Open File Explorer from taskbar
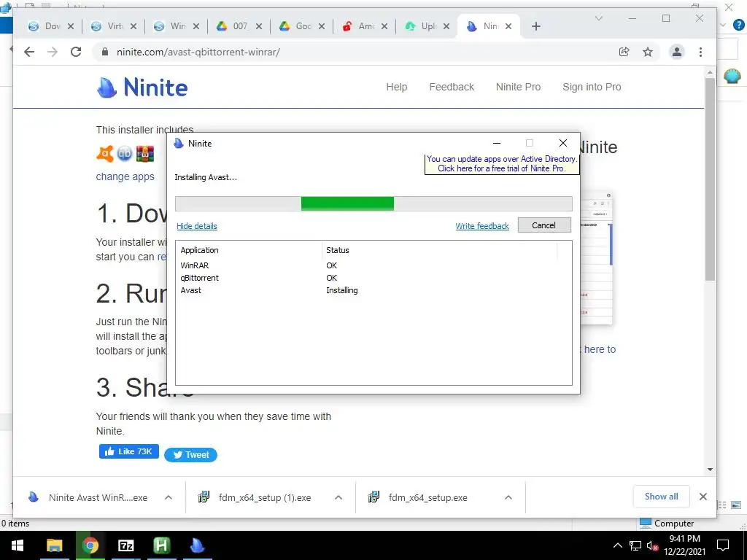 (x=54, y=545)
